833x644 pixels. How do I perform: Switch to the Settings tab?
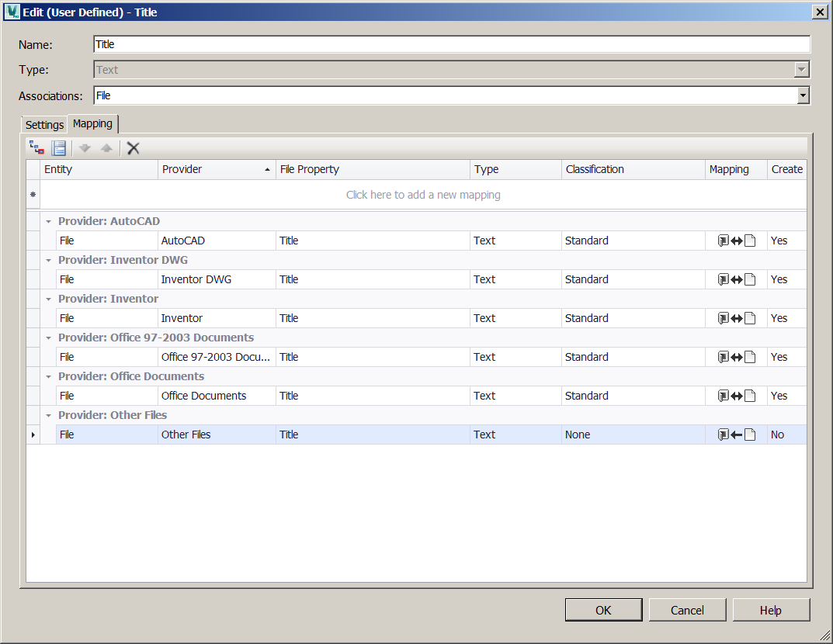43,124
